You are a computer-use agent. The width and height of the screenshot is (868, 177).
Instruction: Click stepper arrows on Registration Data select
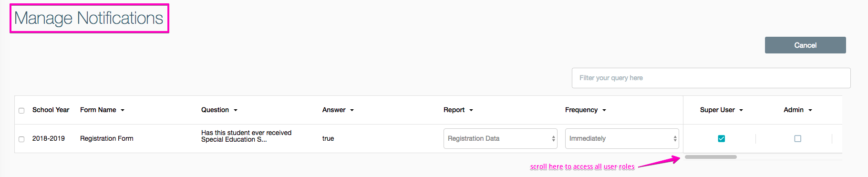coord(553,139)
